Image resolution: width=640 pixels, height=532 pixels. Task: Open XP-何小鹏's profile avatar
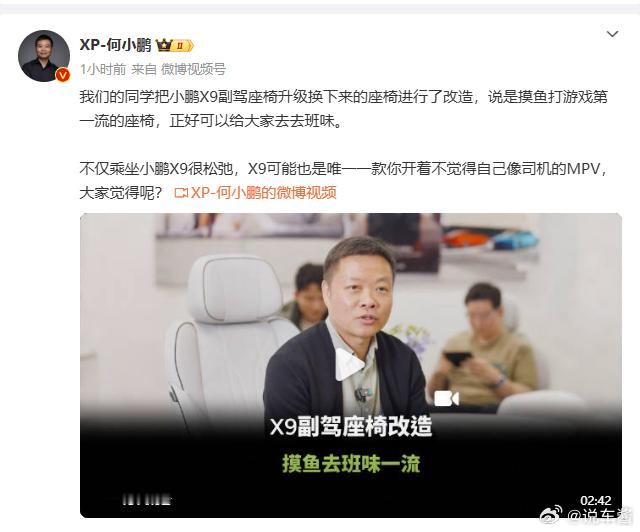click(44, 56)
